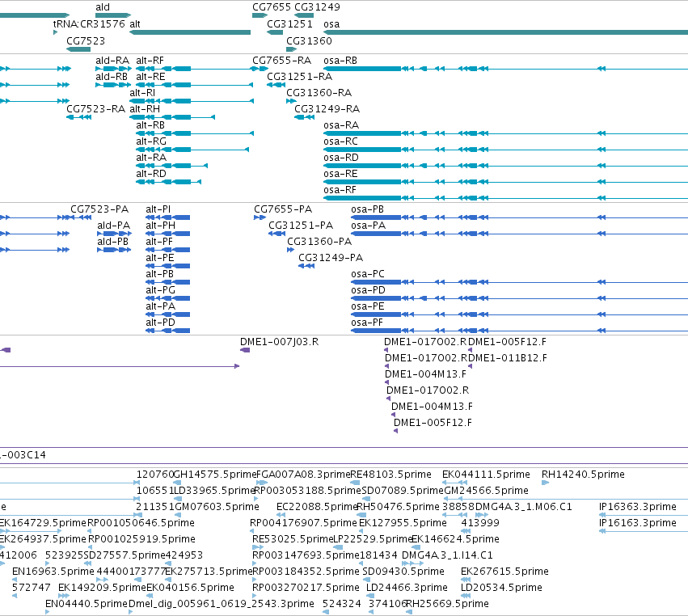
Task: Select the ald gene label
Action: [x=103, y=7]
